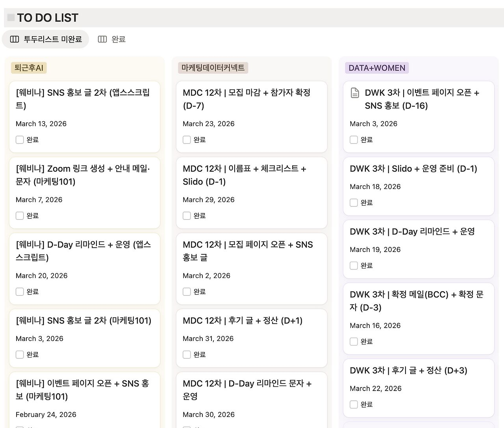Click the 마케팅데이터커넥트 column group label
The height and width of the screenshot is (428, 504).
(213, 68)
